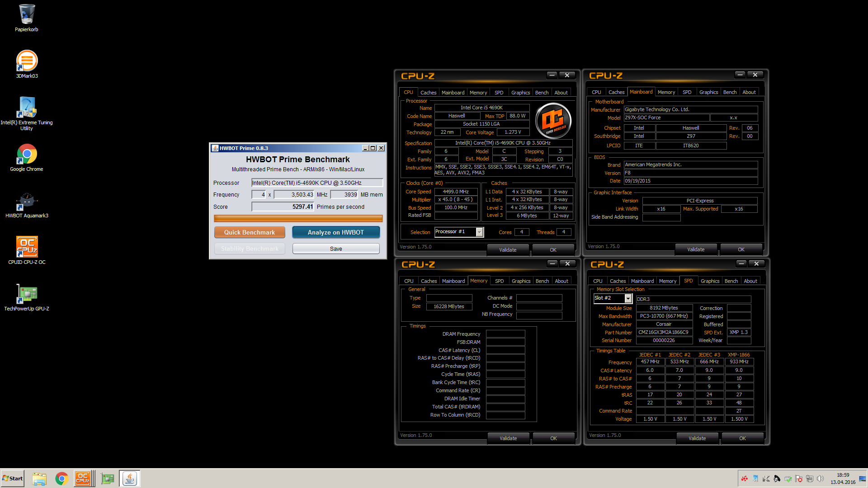Click OK in the Mainboard CPU-Z window

[741, 249]
